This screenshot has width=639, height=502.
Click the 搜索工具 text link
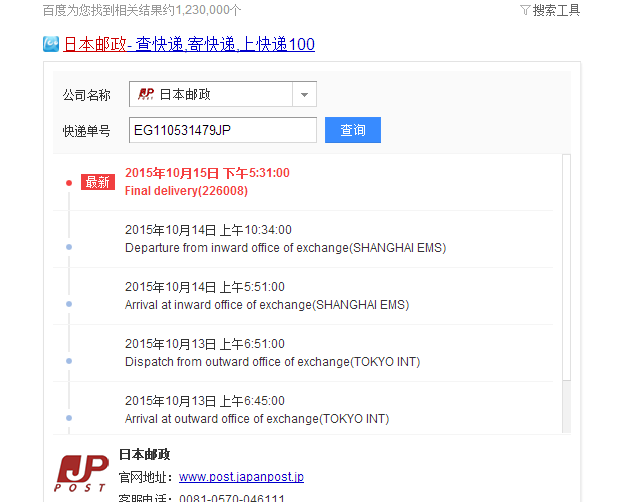tap(556, 10)
